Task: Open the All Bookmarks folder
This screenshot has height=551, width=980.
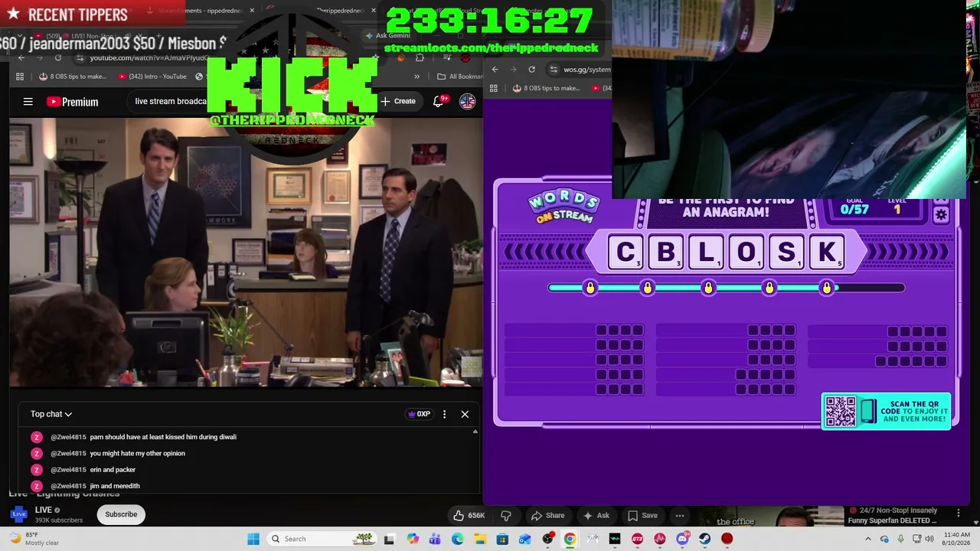Action: (x=459, y=77)
